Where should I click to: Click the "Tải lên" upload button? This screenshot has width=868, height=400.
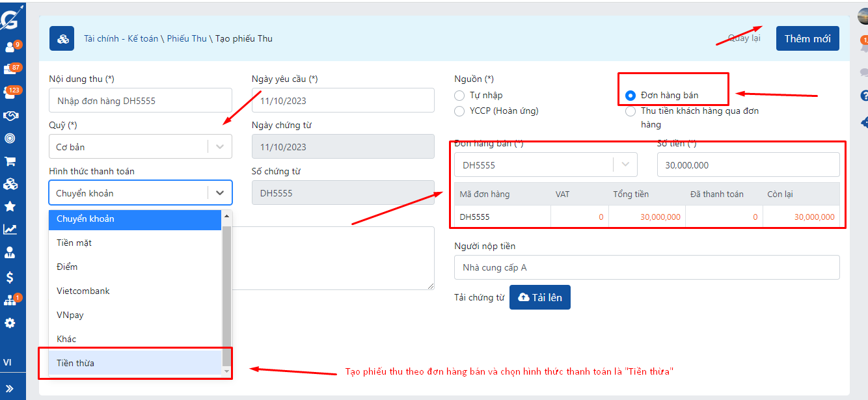click(x=539, y=297)
